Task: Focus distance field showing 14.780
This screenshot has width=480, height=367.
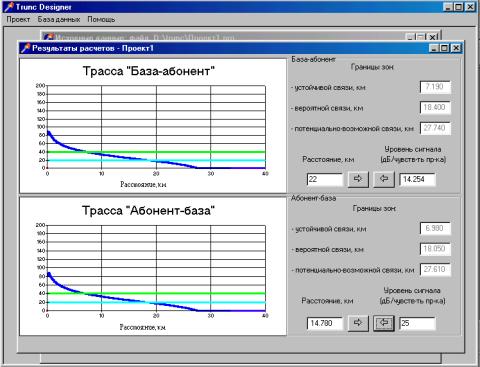Action: tap(324, 323)
